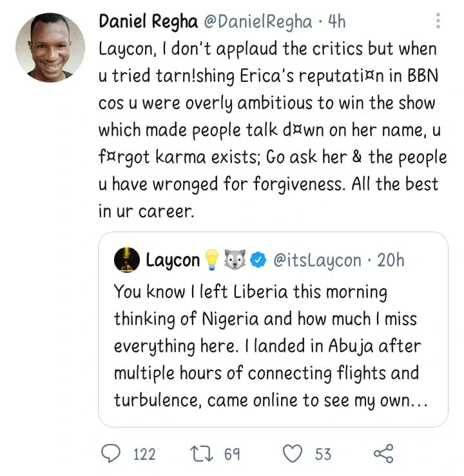Open the quoted tweet about leaving Liberia
The image size is (464, 476).
coord(272,345)
